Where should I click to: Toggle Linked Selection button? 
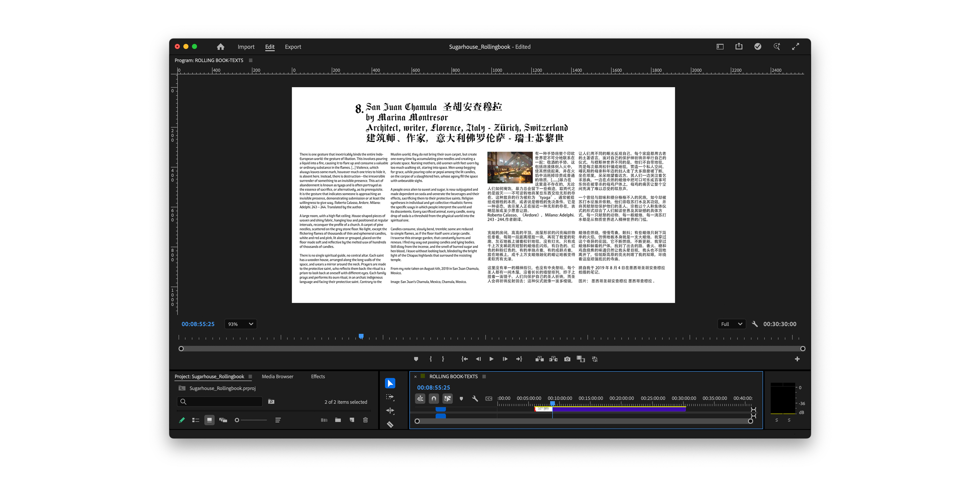pos(447,399)
